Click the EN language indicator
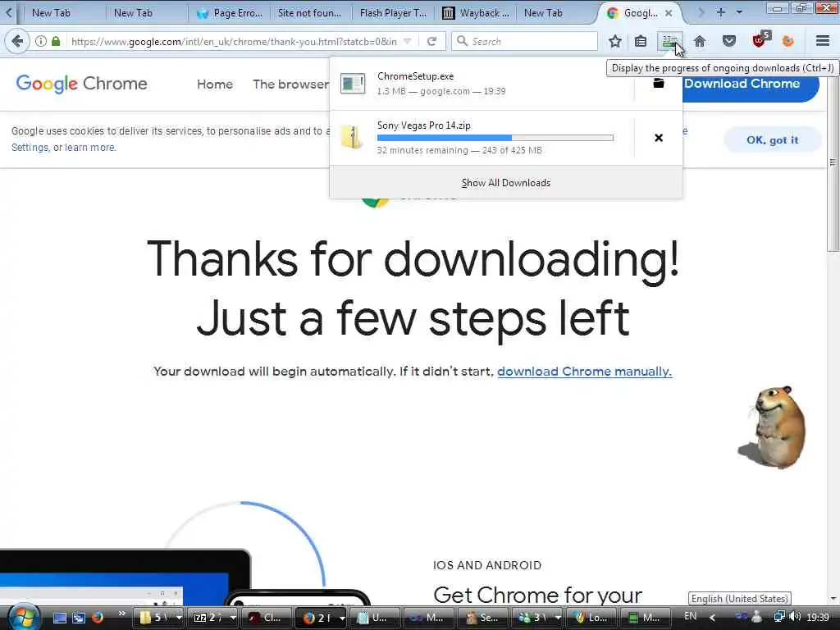The image size is (840, 630). (691, 616)
